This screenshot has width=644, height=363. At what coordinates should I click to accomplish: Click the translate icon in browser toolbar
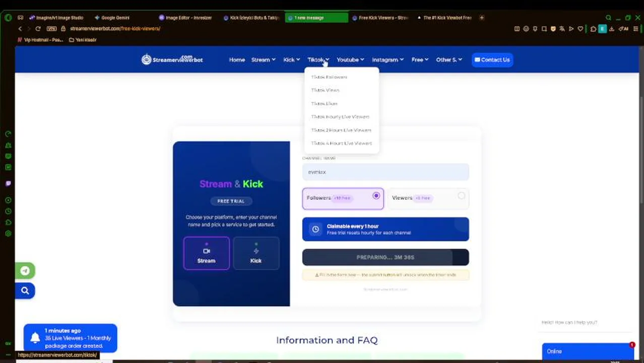pyautogui.click(x=562, y=29)
